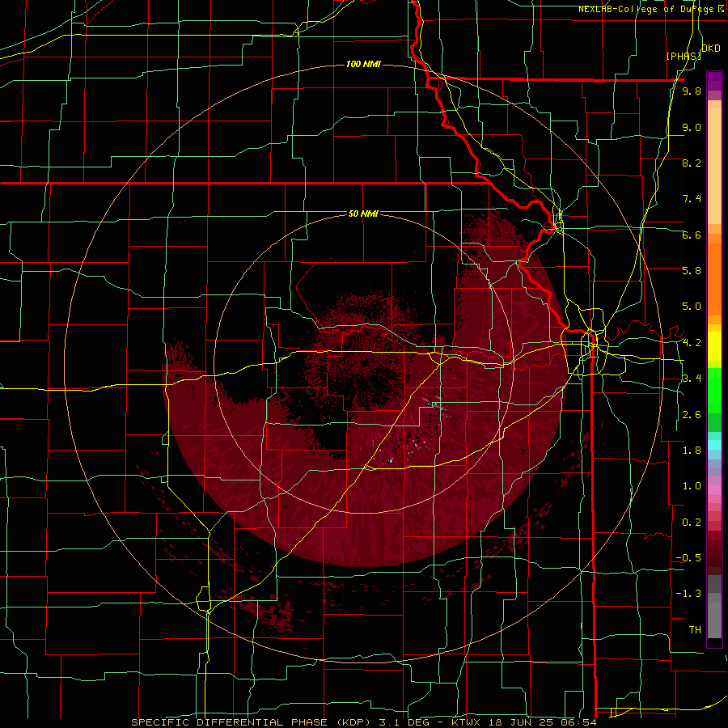
Task: Select the bright green band of the color scale
Action: click(x=714, y=390)
